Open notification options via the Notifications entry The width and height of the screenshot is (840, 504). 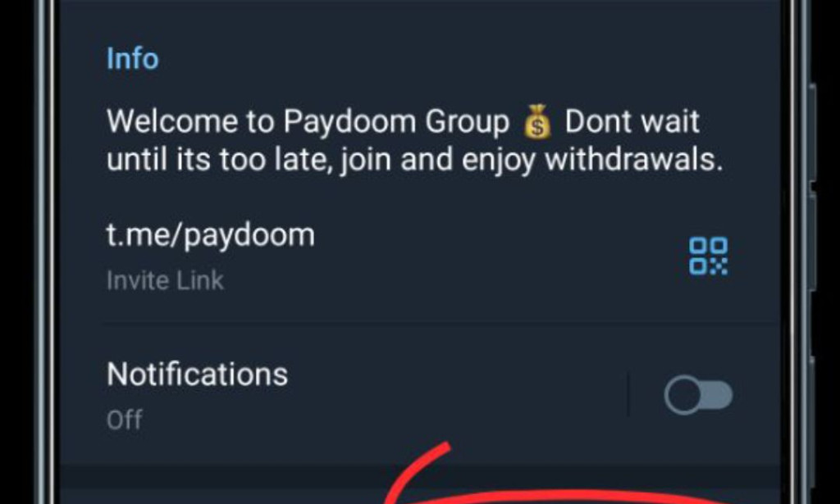197,375
